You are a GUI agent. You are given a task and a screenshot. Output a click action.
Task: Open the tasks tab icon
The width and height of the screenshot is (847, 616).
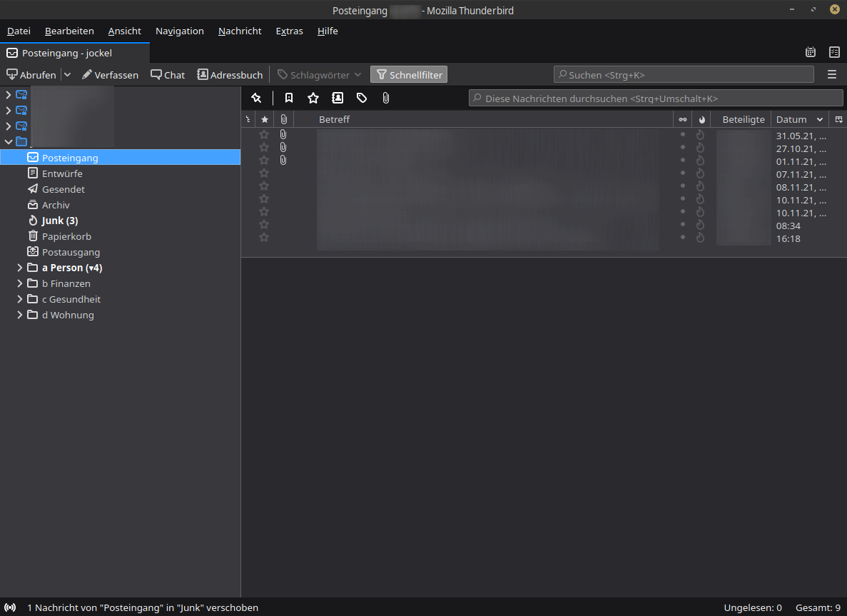pyautogui.click(x=834, y=52)
